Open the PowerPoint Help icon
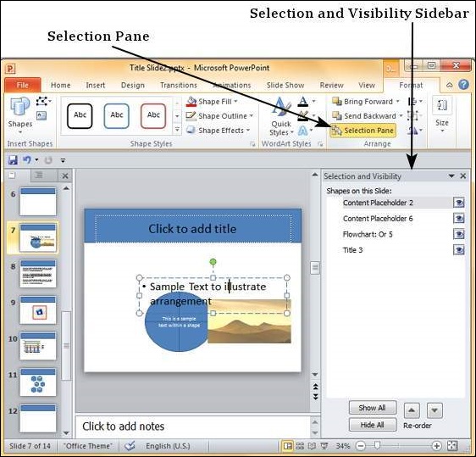The image size is (476, 457). pyautogui.click(x=463, y=85)
